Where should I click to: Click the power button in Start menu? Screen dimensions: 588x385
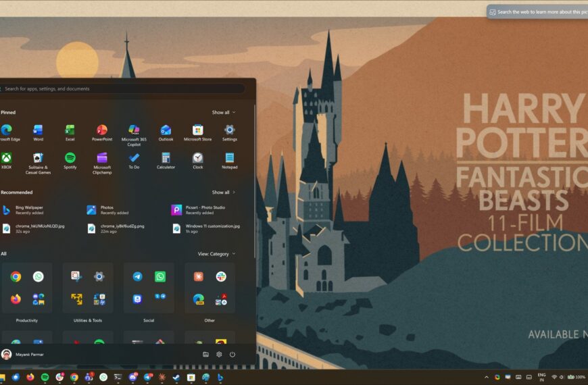232,354
